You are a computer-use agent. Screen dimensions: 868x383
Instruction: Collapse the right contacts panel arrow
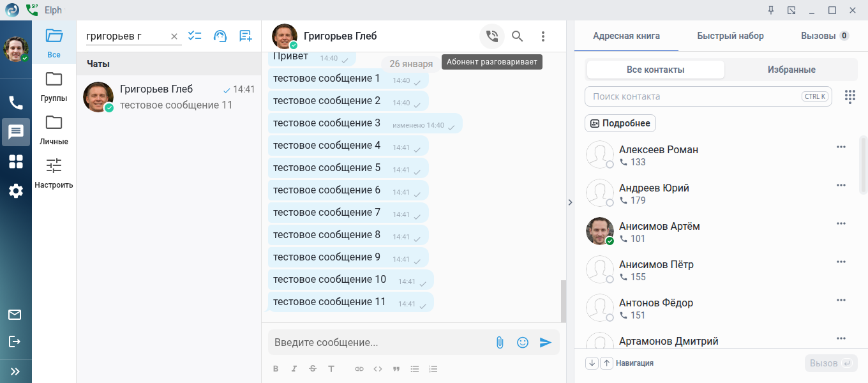570,202
